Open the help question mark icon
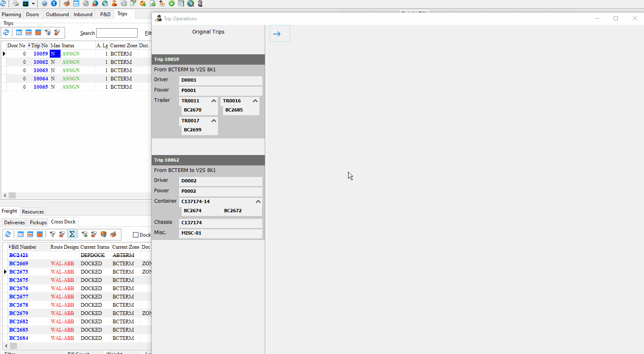Image resolution: width=644 pixels, height=354 pixels. pos(44,3)
